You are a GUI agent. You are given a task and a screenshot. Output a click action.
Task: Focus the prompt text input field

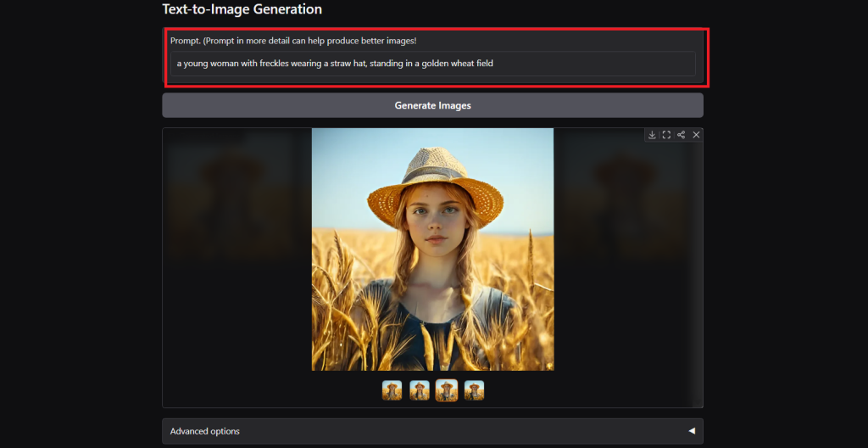point(433,64)
